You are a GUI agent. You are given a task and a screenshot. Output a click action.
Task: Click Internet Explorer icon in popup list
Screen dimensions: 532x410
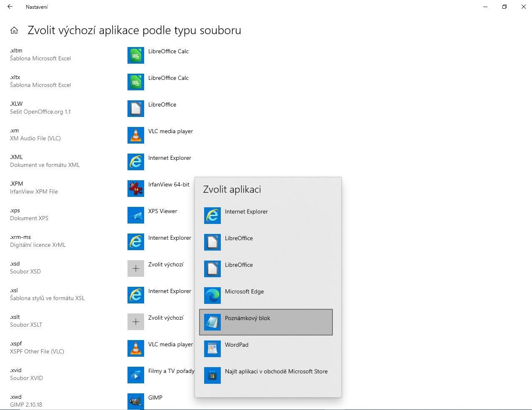click(212, 216)
